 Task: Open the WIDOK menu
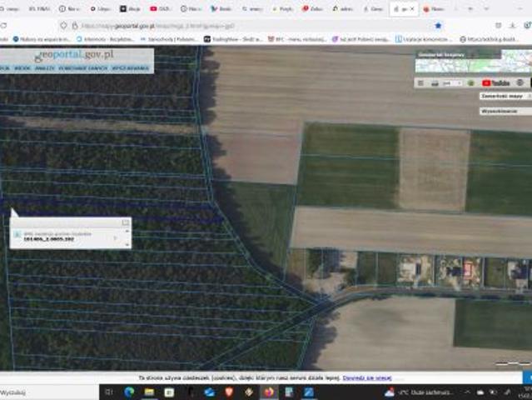tap(22, 68)
